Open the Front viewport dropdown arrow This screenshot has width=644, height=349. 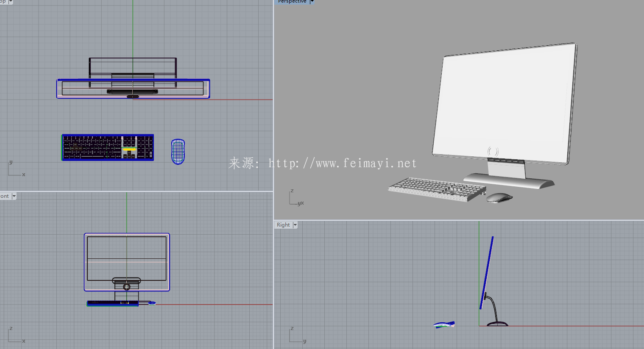point(14,196)
